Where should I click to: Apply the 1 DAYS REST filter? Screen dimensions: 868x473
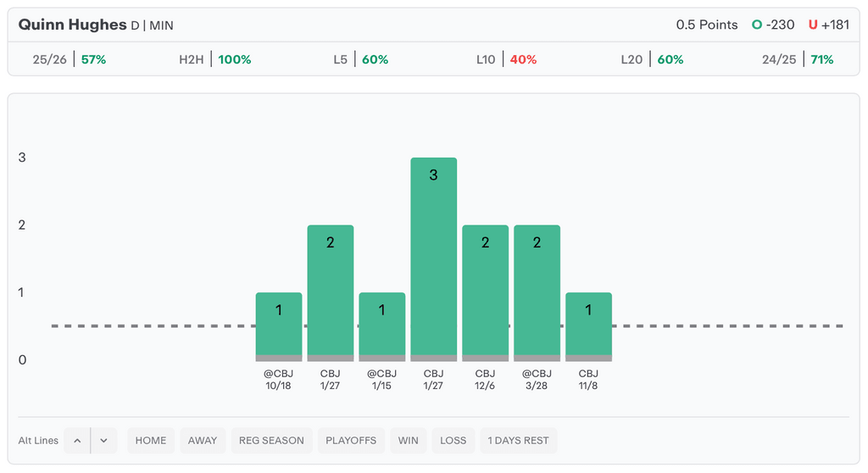tap(518, 441)
